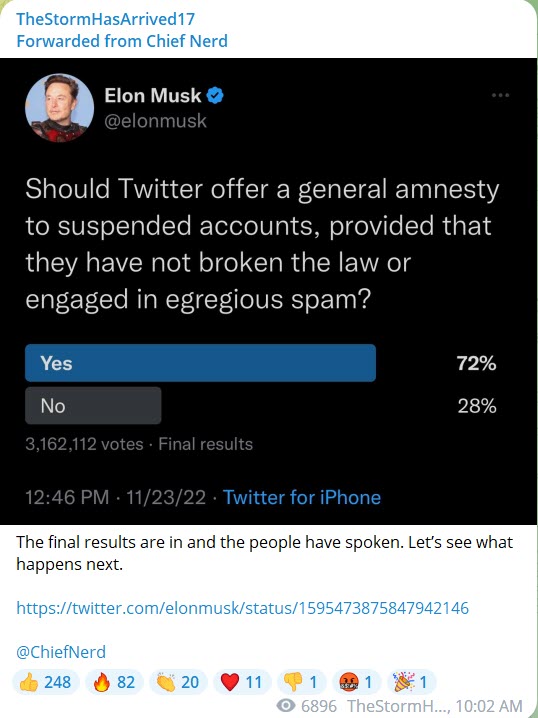Click the red heart reaction

tap(242, 682)
